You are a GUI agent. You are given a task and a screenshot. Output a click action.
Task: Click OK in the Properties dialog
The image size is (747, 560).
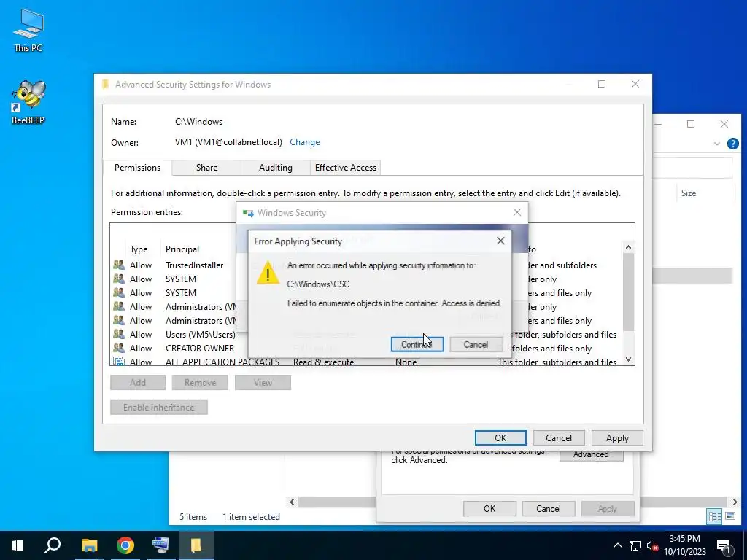[489, 508]
